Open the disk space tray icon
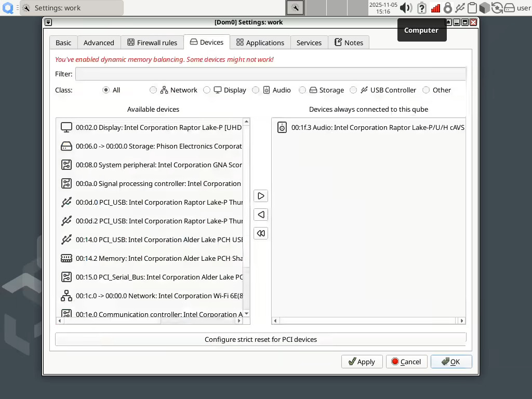532x399 pixels. pyautogui.click(x=509, y=8)
